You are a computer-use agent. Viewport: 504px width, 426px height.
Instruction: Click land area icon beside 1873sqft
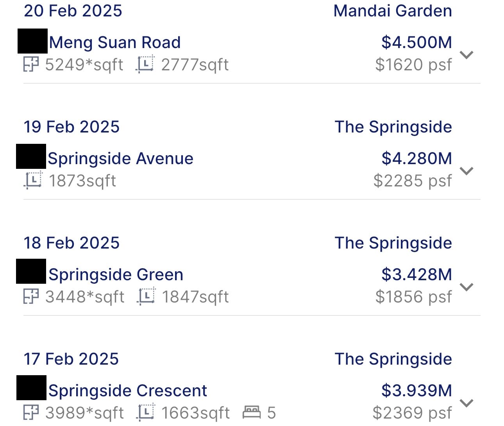pyautogui.click(x=33, y=180)
